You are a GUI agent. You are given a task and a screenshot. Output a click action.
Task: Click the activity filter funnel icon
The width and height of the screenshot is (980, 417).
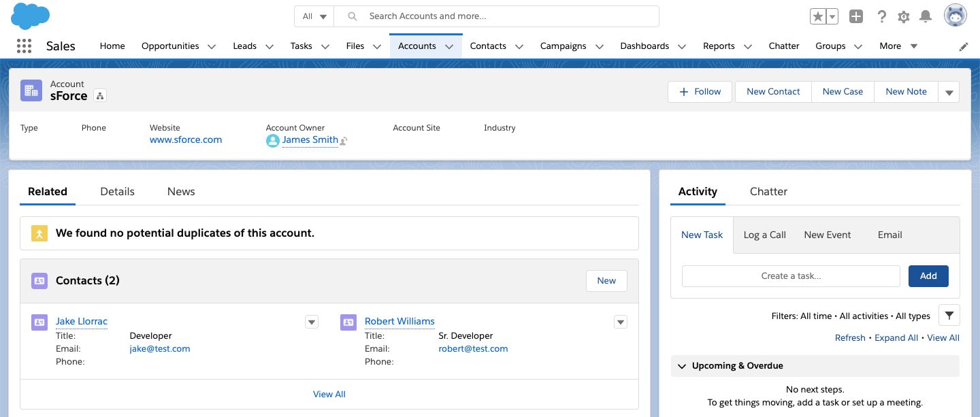949,316
